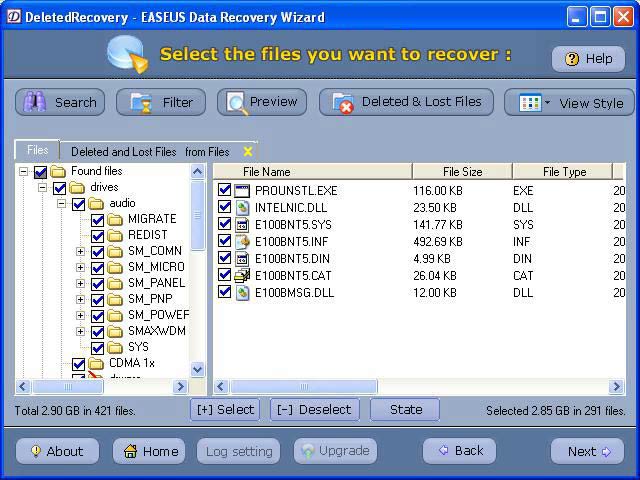Open the View Style dropdown arrow
Viewport: 640px width, 480px height.
(x=548, y=103)
